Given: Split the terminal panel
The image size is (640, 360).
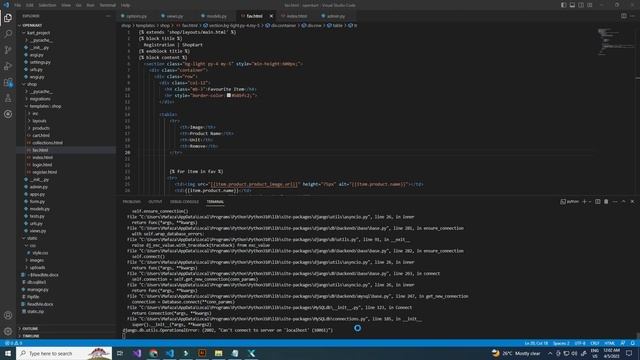Looking at the screenshot, I should (598, 202).
